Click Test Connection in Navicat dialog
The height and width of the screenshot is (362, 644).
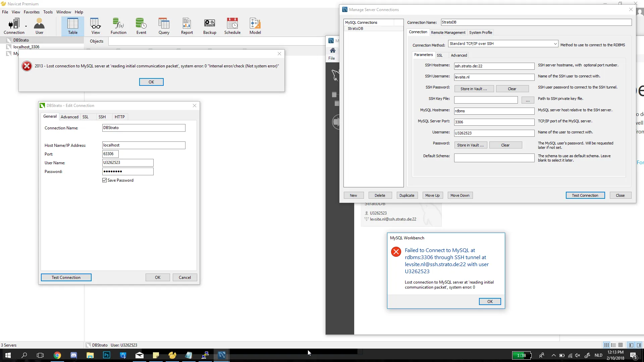click(x=66, y=278)
